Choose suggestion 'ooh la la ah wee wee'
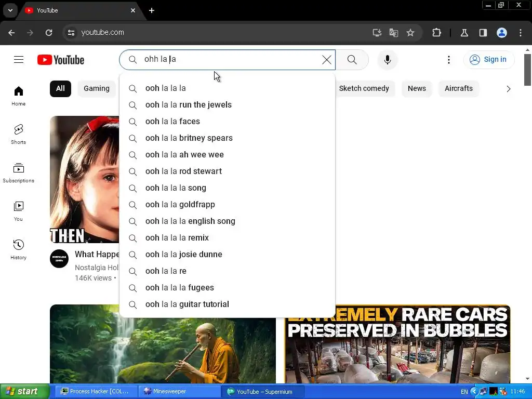 [228, 155]
